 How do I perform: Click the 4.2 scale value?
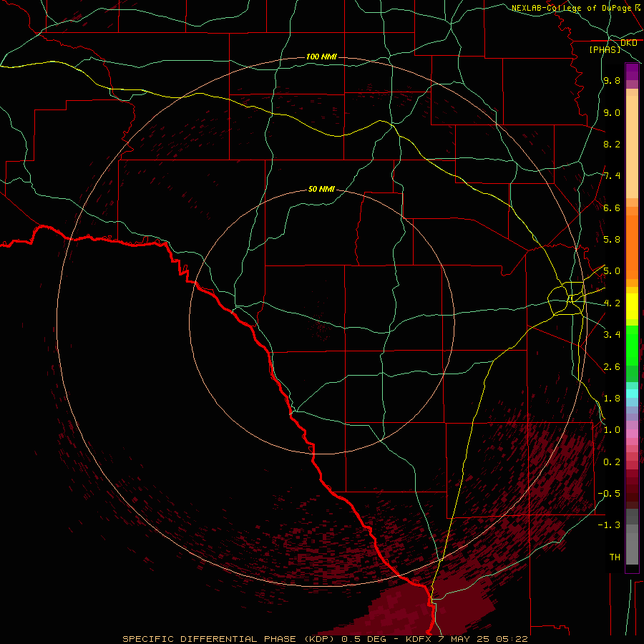[x=612, y=303]
